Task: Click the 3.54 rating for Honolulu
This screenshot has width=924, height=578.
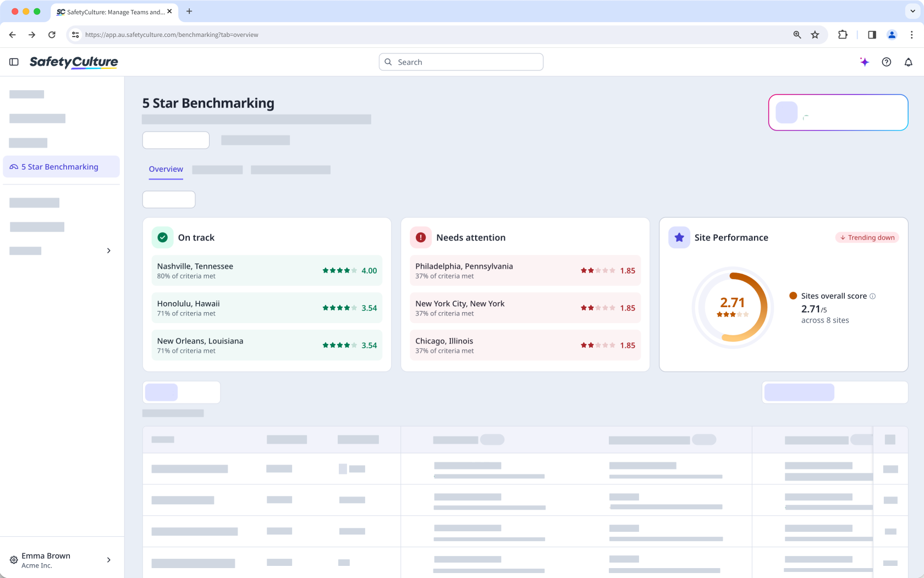Action: click(x=350, y=308)
